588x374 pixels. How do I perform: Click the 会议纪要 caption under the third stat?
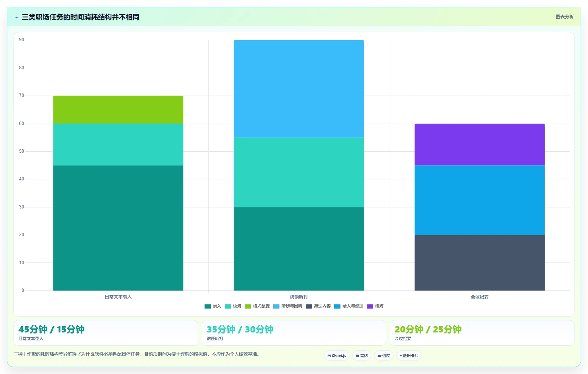click(x=403, y=339)
